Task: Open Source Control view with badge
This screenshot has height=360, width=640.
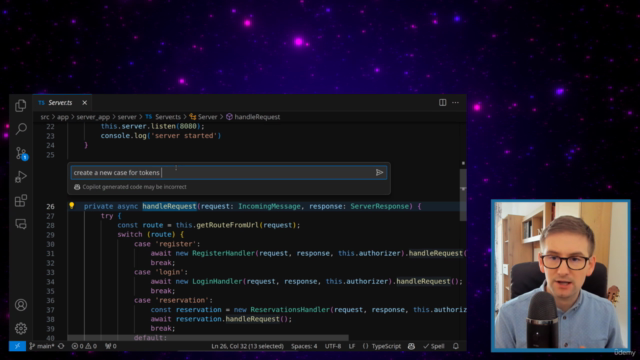Action: click(x=21, y=153)
